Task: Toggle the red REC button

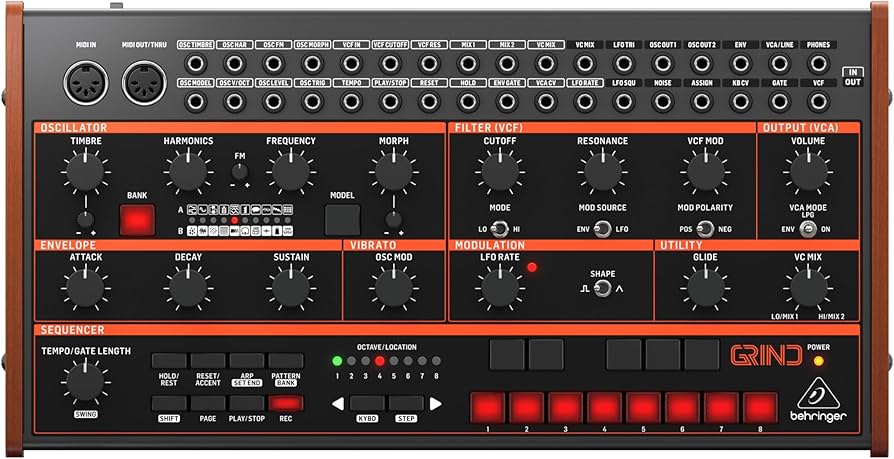Action: tap(286, 404)
